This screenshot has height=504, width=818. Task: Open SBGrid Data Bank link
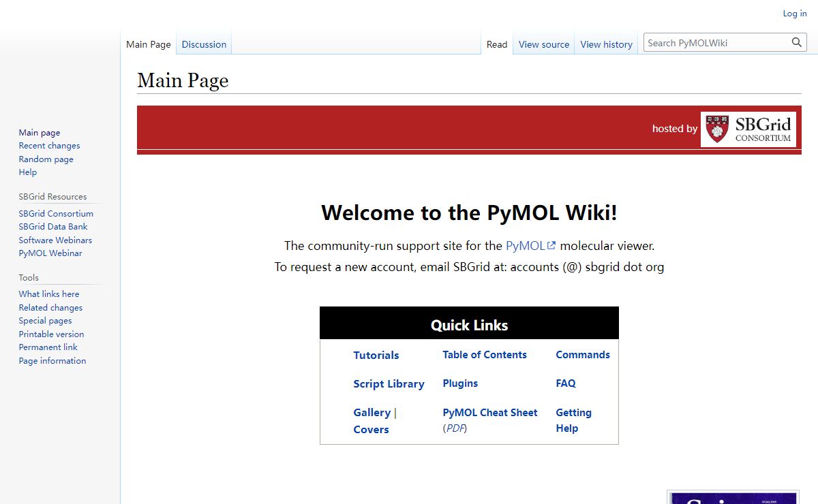(x=53, y=227)
